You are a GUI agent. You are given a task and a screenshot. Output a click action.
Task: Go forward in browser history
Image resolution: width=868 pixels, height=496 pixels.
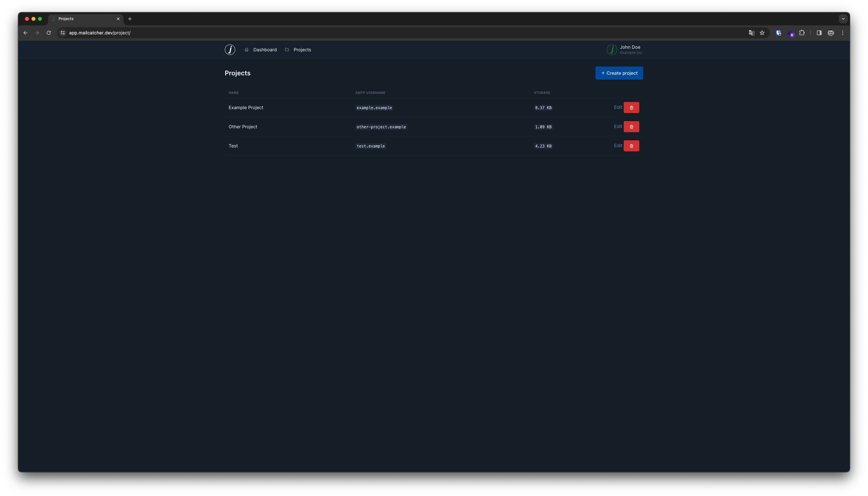(x=37, y=33)
